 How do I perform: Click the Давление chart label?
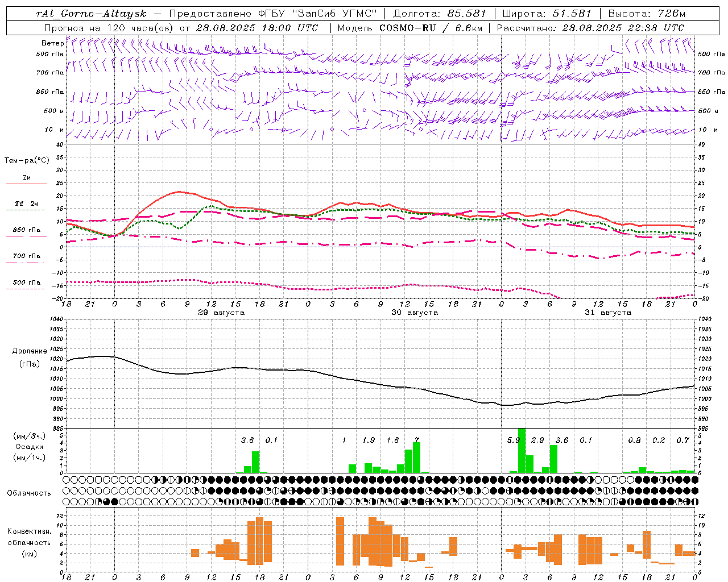tap(30, 351)
